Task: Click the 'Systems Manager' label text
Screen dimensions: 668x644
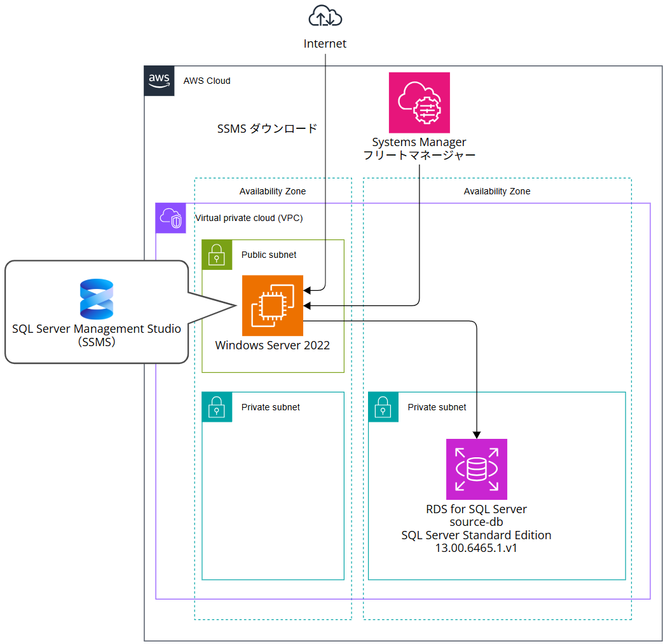Action: point(419,142)
